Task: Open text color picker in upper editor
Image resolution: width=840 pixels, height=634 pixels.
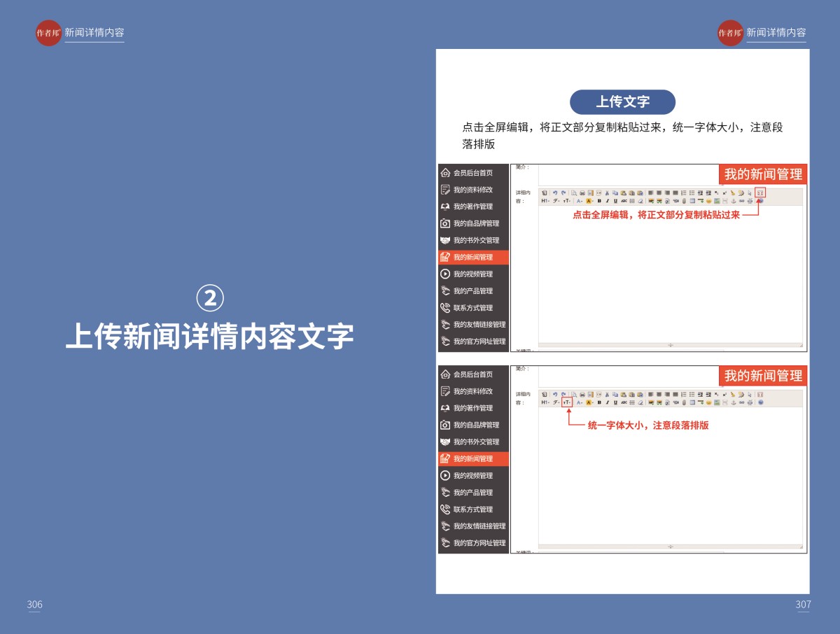Action: click(579, 201)
